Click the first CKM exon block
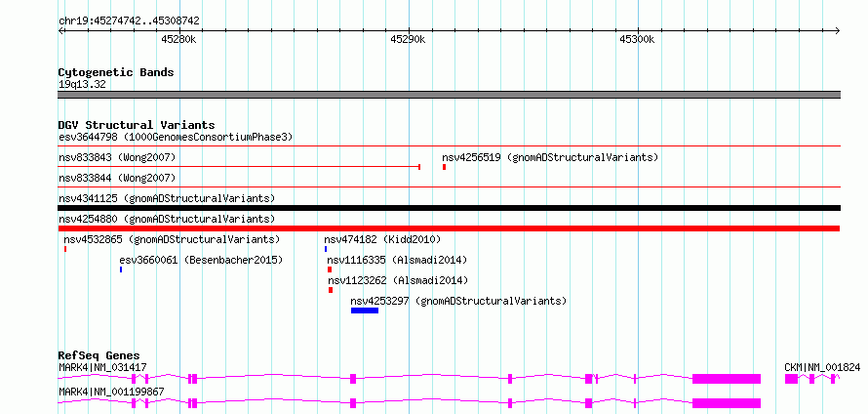This screenshot has width=868, height=414. 791,379
